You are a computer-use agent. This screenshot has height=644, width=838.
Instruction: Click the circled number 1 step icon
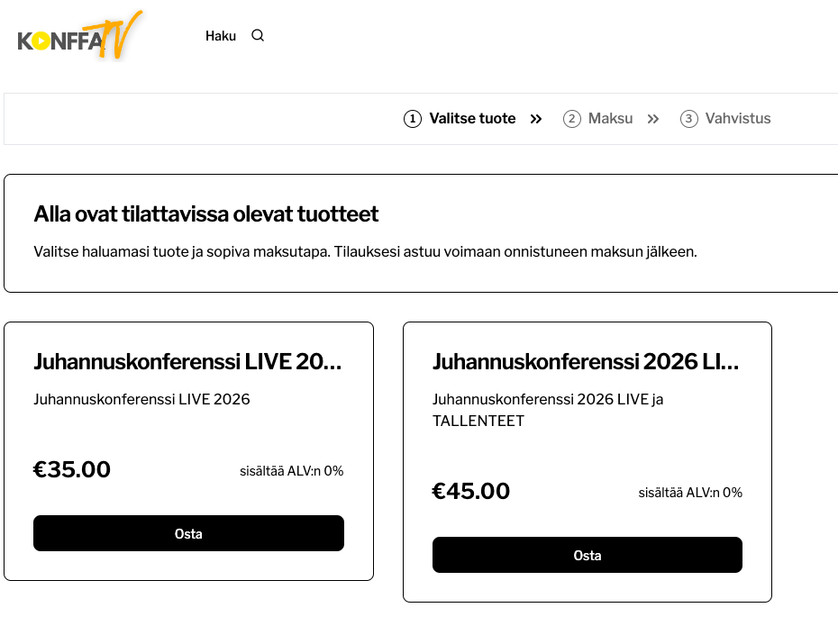[413, 119]
